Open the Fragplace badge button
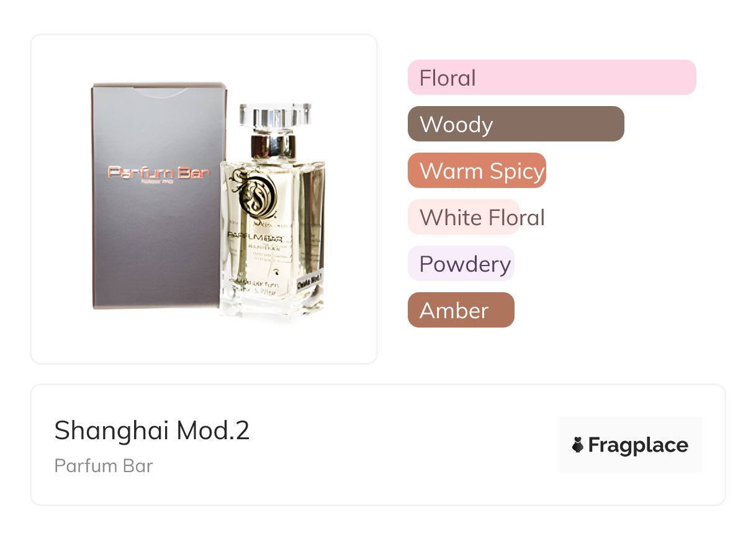The height and width of the screenshot is (536, 756). [630, 445]
